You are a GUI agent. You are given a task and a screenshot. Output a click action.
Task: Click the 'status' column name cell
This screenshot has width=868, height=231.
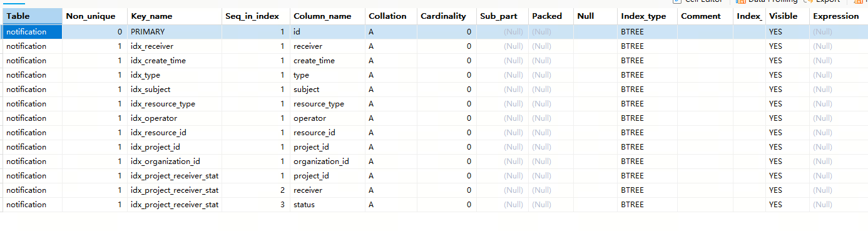327,204
